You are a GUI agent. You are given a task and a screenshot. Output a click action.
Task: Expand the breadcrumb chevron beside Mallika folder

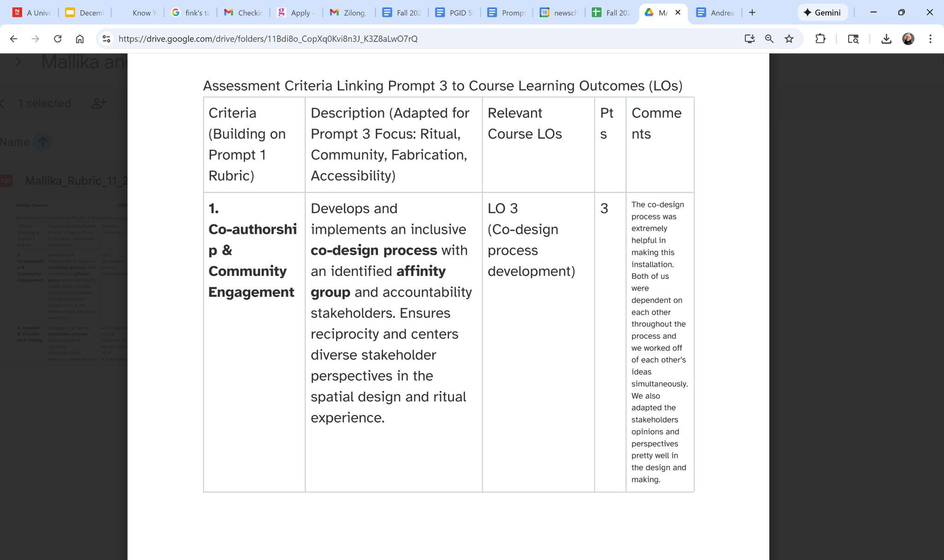point(18,62)
